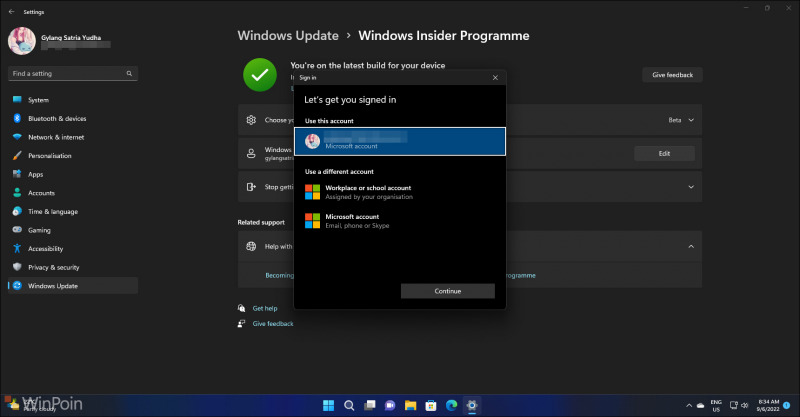Click the Edit account button
The width and height of the screenshot is (800, 417).
tap(664, 154)
